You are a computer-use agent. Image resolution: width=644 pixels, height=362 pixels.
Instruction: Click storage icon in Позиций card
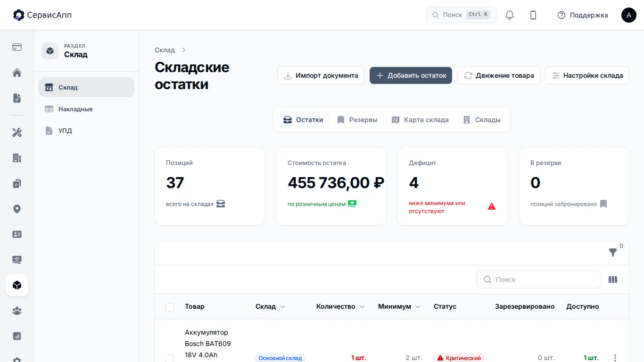pyautogui.click(x=221, y=204)
